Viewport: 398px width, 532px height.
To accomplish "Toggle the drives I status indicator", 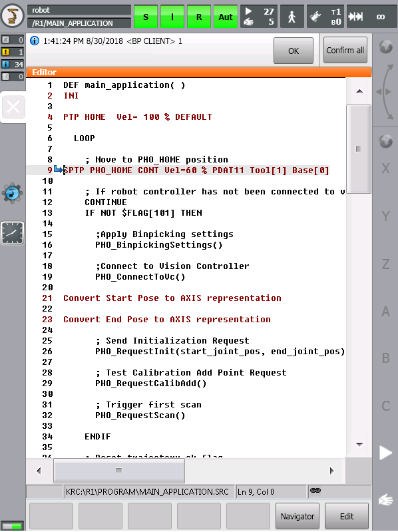I will pyautogui.click(x=172, y=17).
